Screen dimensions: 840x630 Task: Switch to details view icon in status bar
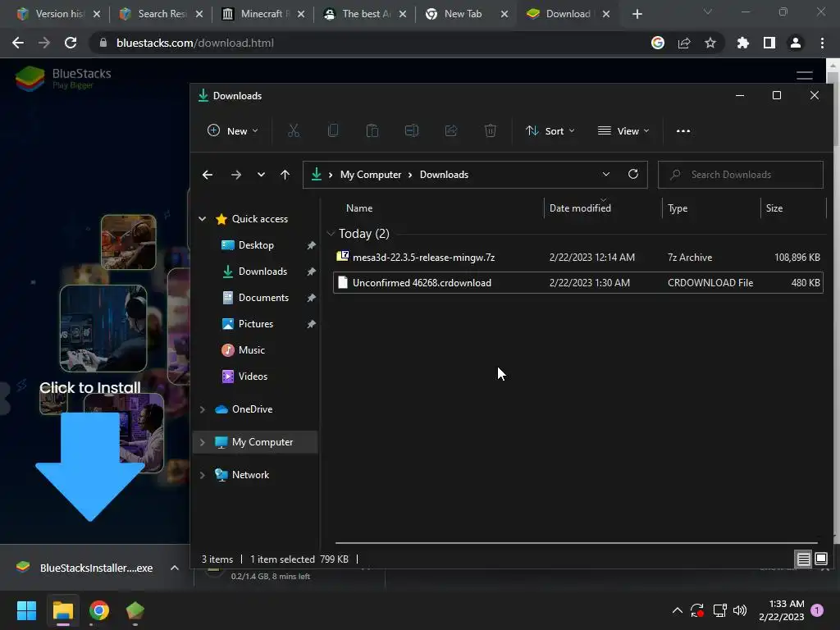[803, 559]
